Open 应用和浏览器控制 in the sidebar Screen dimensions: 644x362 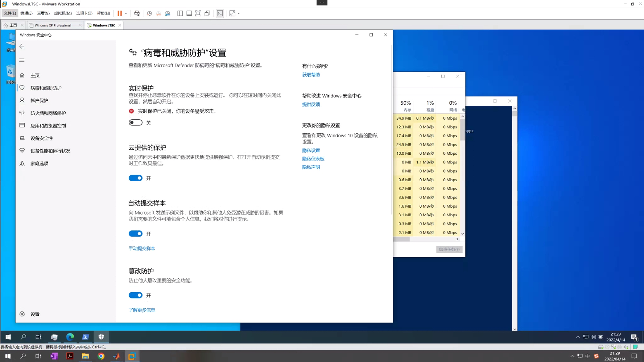click(65, 126)
